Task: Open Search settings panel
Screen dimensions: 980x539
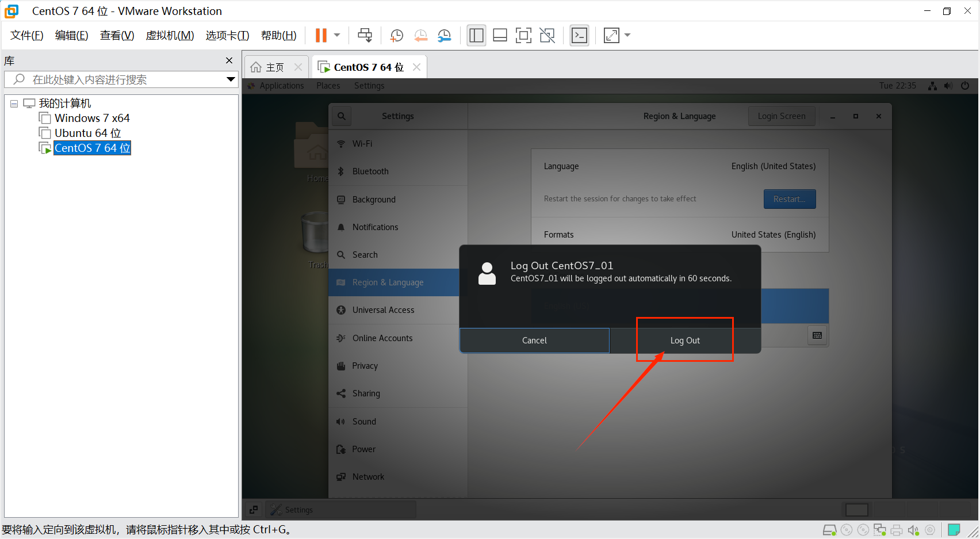Action: tap(398, 255)
